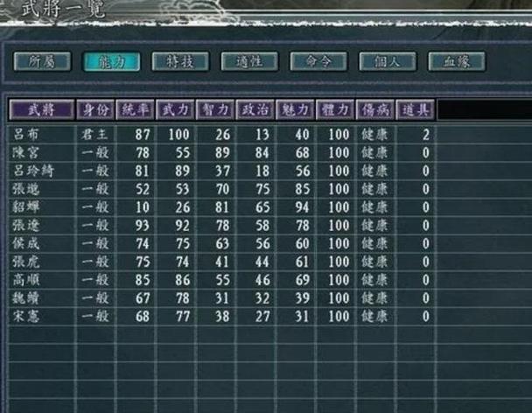Show the 個人 tab
This screenshot has height=413, width=532.
point(387,62)
